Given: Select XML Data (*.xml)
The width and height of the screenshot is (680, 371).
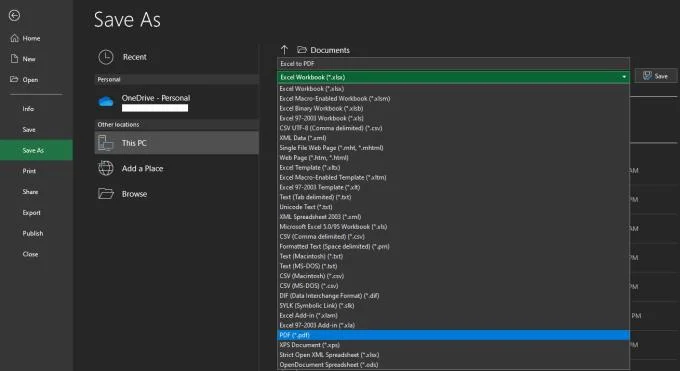Looking at the screenshot, I should 453,138.
